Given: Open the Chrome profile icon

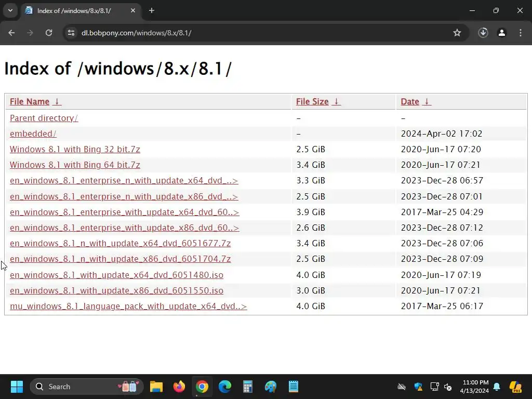Looking at the screenshot, I should click(502, 33).
